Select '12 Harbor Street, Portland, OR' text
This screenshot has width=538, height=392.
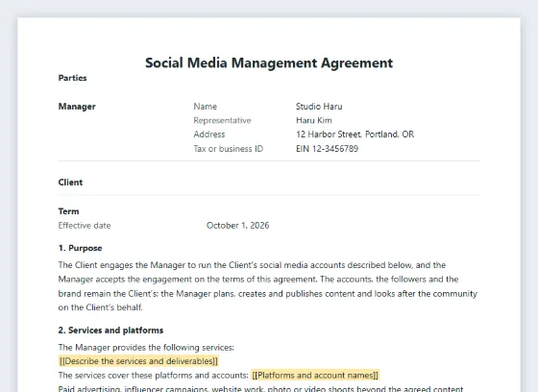355,135
